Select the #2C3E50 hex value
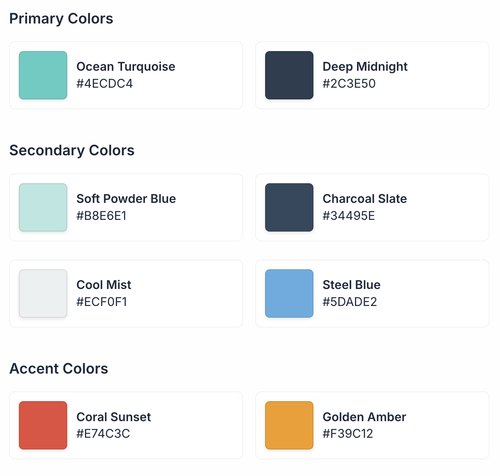The height and width of the screenshot is (476, 500). point(349,84)
